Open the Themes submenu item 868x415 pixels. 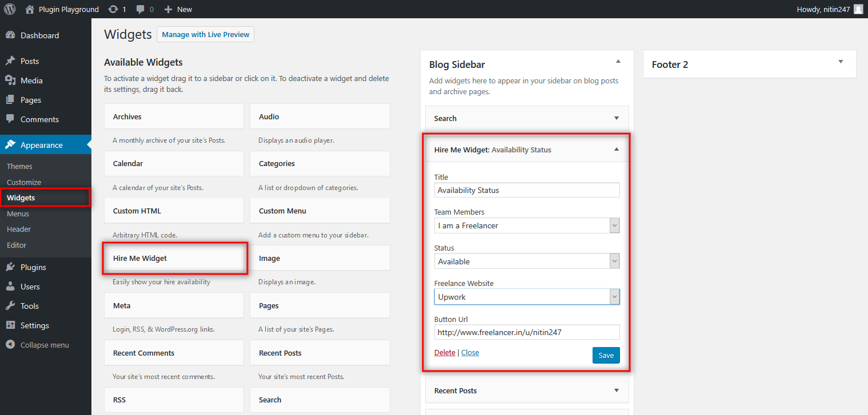(x=19, y=166)
